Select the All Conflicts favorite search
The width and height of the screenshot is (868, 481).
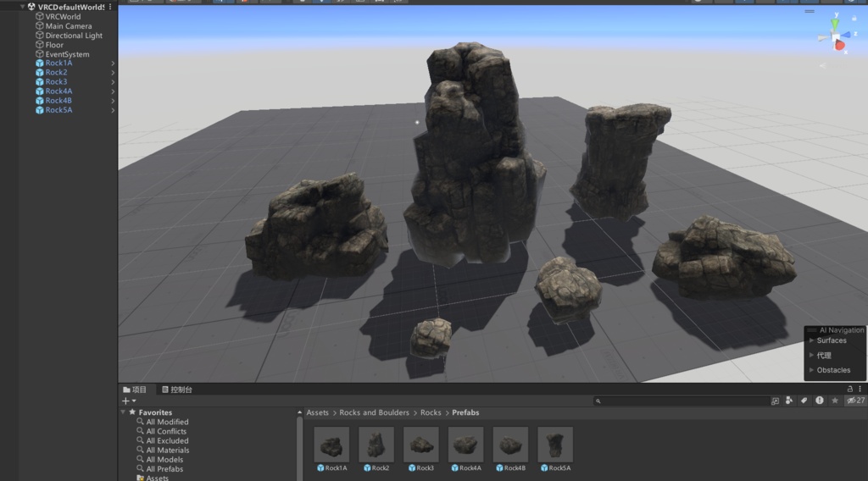click(166, 431)
